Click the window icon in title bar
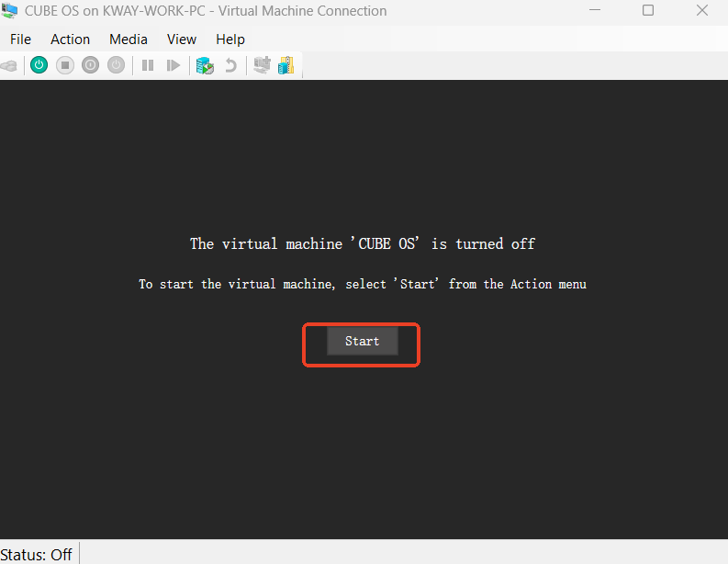 (x=9, y=11)
